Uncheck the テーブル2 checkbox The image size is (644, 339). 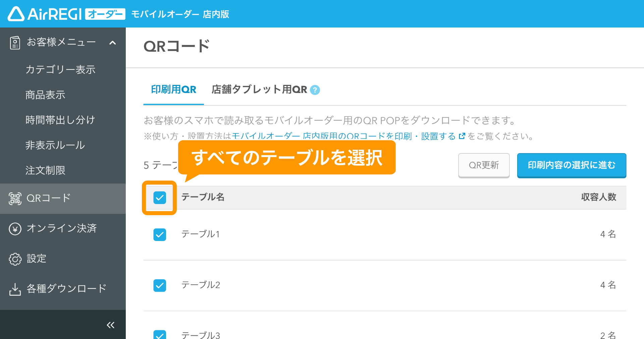(x=160, y=285)
